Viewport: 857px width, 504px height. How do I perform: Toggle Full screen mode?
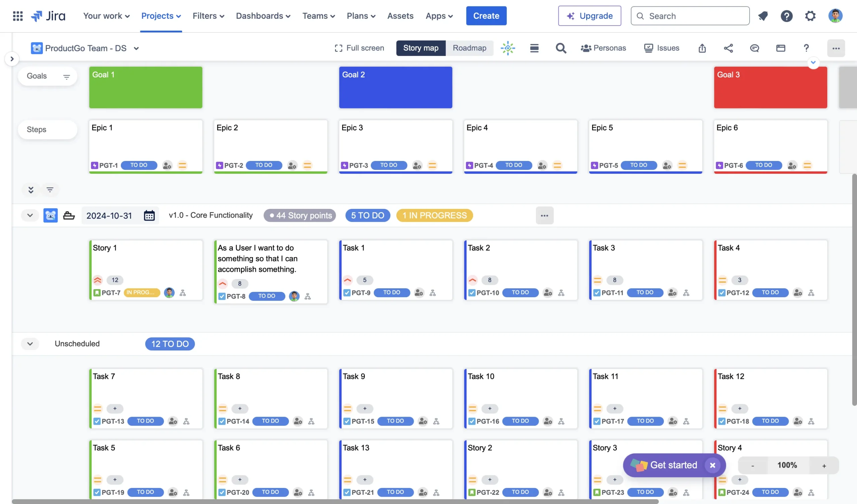tap(359, 48)
